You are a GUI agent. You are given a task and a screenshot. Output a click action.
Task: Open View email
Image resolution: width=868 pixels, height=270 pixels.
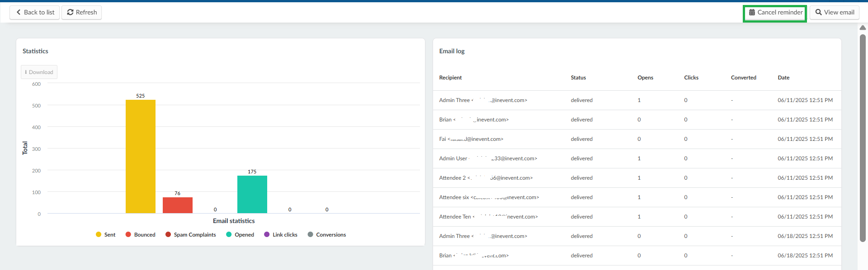pyautogui.click(x=835, y=12)
